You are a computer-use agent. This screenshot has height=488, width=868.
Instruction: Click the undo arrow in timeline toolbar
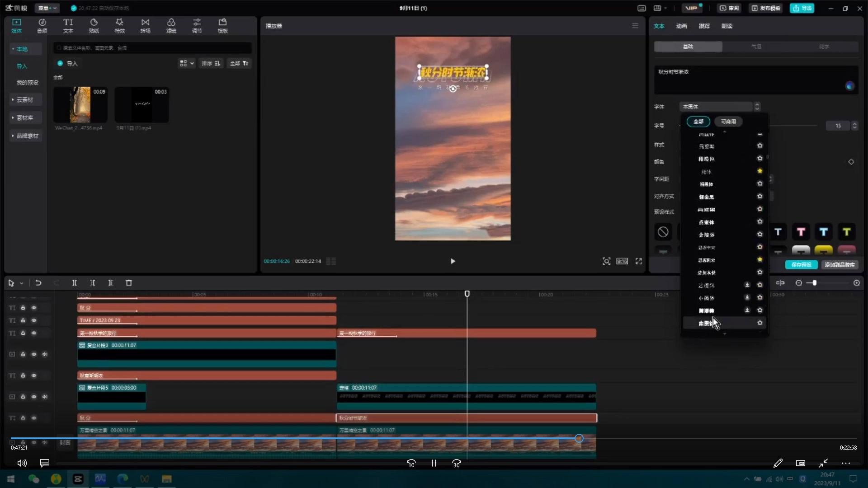[38, 283]
